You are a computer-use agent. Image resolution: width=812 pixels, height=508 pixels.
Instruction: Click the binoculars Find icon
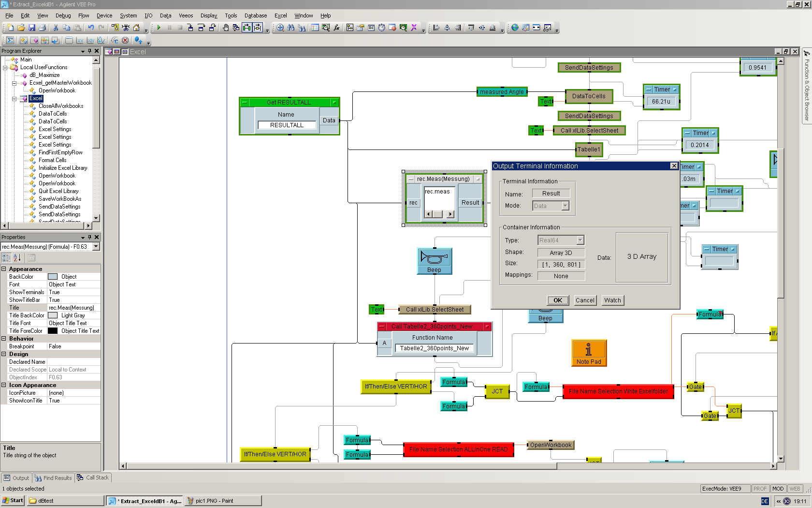click(x=291, y=28)
